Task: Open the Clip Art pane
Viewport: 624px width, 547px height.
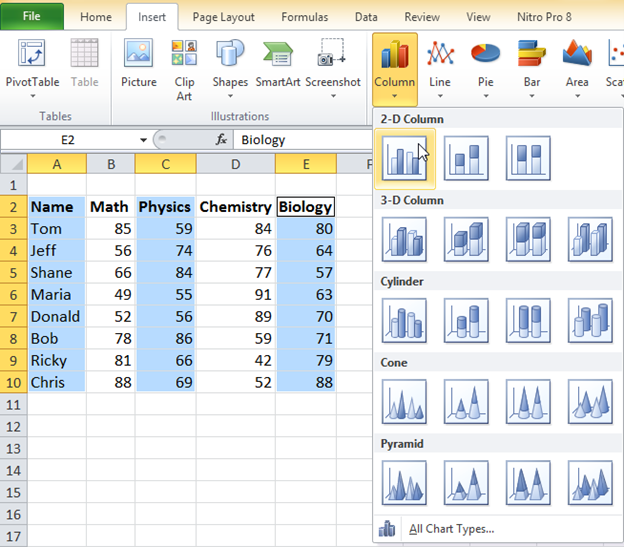Action: [x=184, y=68]
